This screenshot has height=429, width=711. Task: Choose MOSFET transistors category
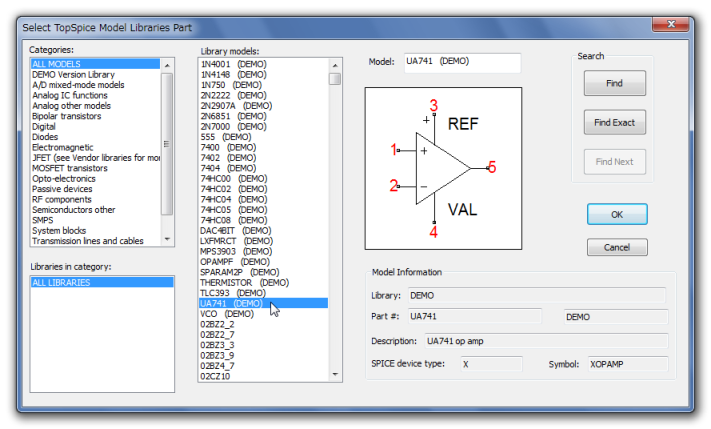(95, 168)
